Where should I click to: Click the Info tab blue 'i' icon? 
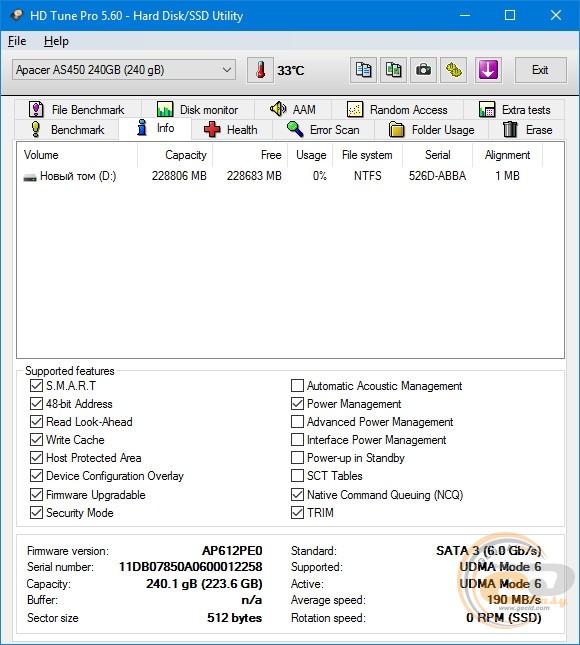click(142, 128)
